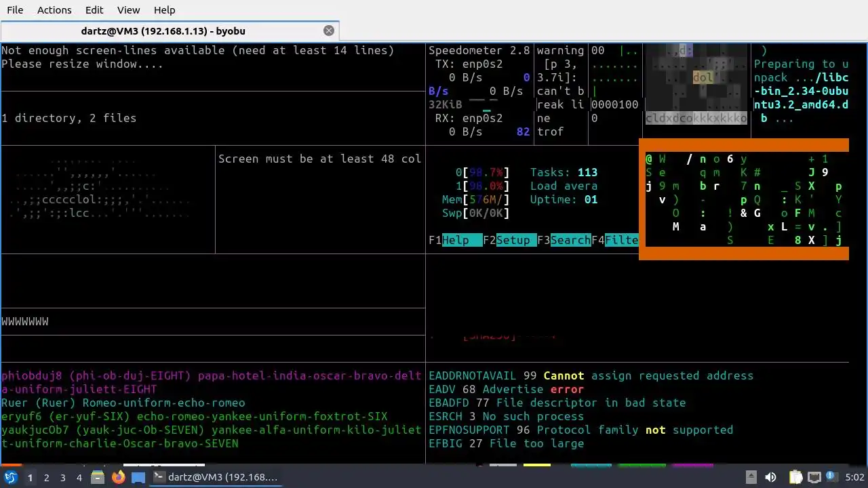Screen dimensions: 868x488
Task: Click the 'EADDRNOTAVAIL 99' error line
Action: pos(591,375)
